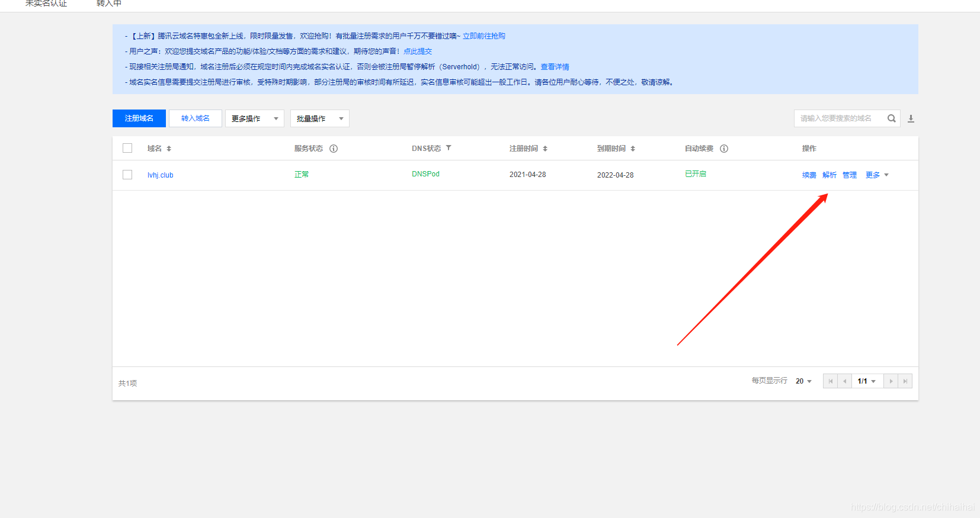The width and height of the screenshot is (980, 518).
Task: Click 解析 for lvhj.club
Action: pos(830,175)
